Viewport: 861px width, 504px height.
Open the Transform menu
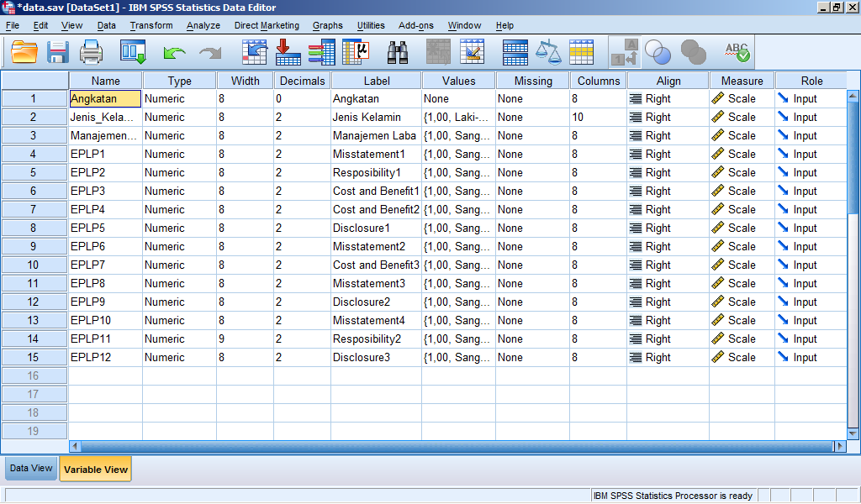point(151,25)
